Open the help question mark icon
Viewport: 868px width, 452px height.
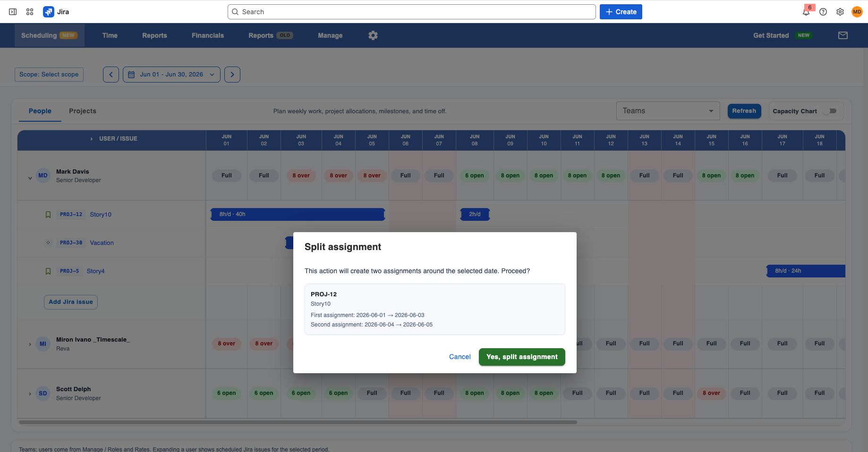click(x=823, y=12)
